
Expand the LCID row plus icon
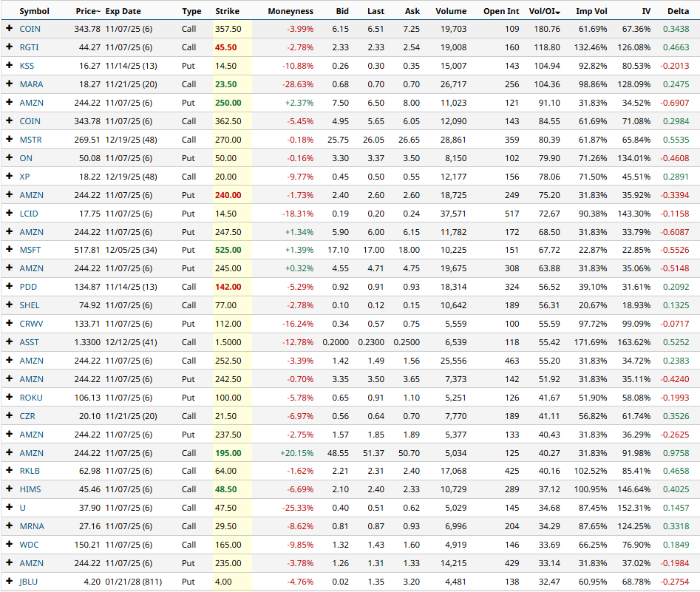[9, 213]
